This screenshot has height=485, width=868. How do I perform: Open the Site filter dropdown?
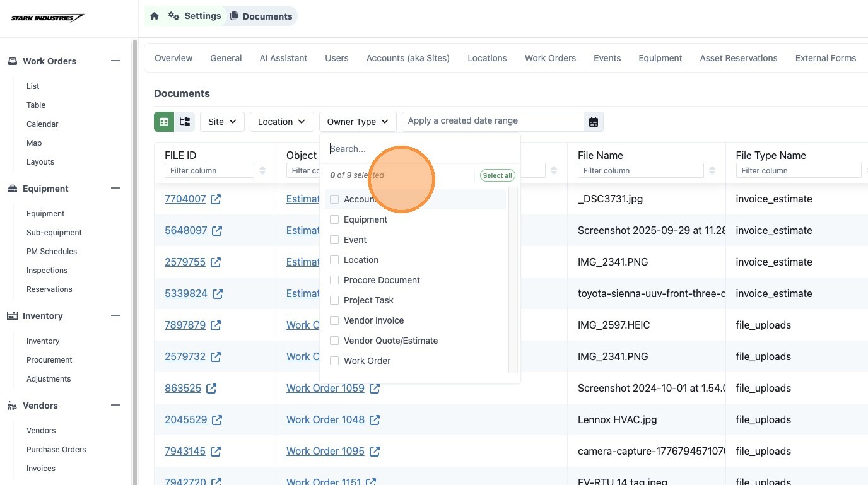point(222,122)
